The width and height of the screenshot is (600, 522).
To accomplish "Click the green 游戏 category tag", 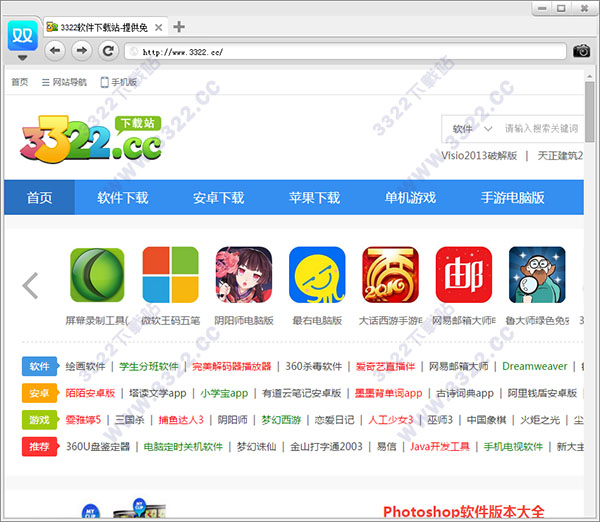I will 40,420.
